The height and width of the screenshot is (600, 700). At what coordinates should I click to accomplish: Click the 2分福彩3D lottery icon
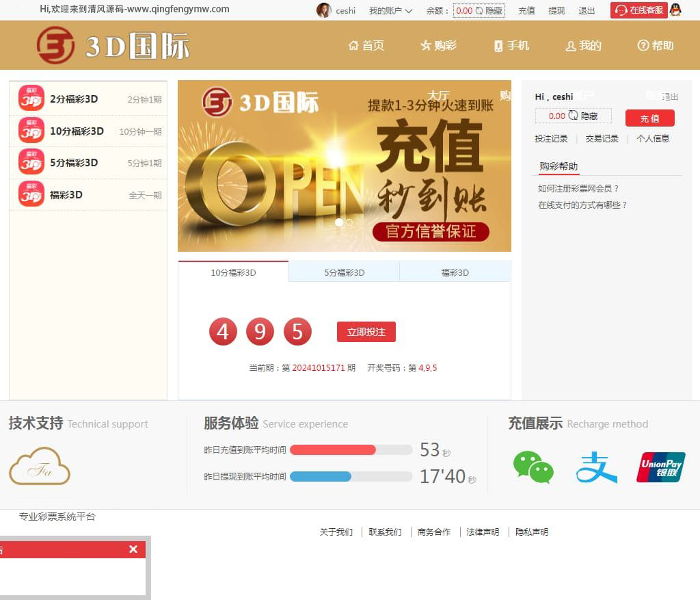pyautogui.click(x=31, y=99)
